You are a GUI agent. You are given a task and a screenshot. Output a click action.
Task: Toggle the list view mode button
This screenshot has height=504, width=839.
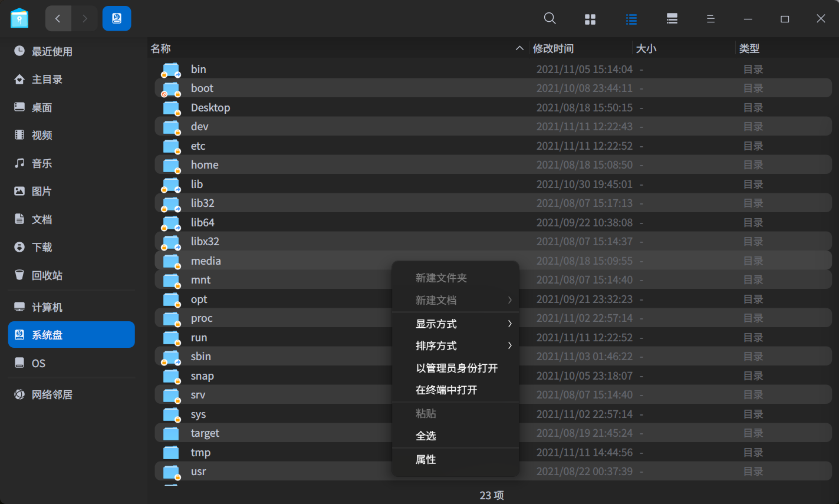click(631, 18)
